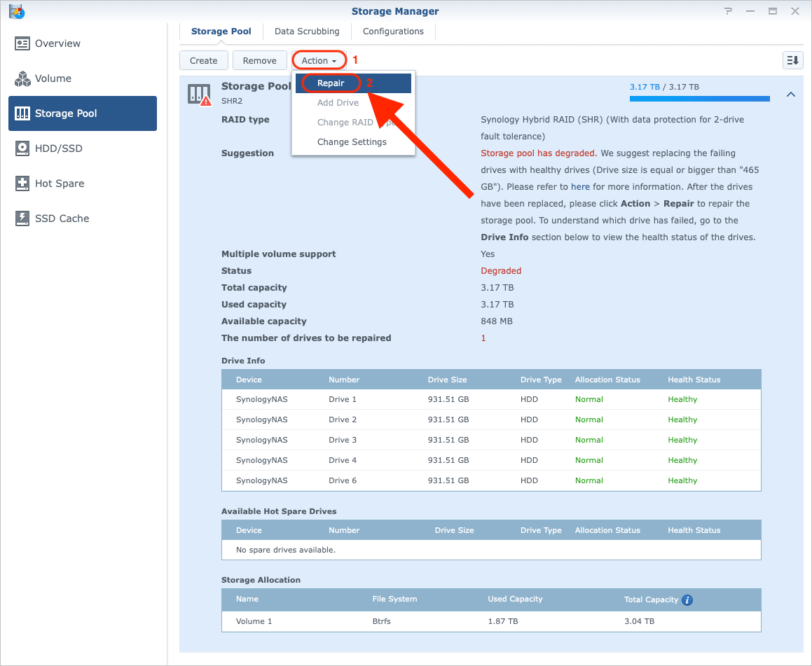Open help via the question mark icon
The width and height of the screenshot is (812, 666).
[728, 11]
